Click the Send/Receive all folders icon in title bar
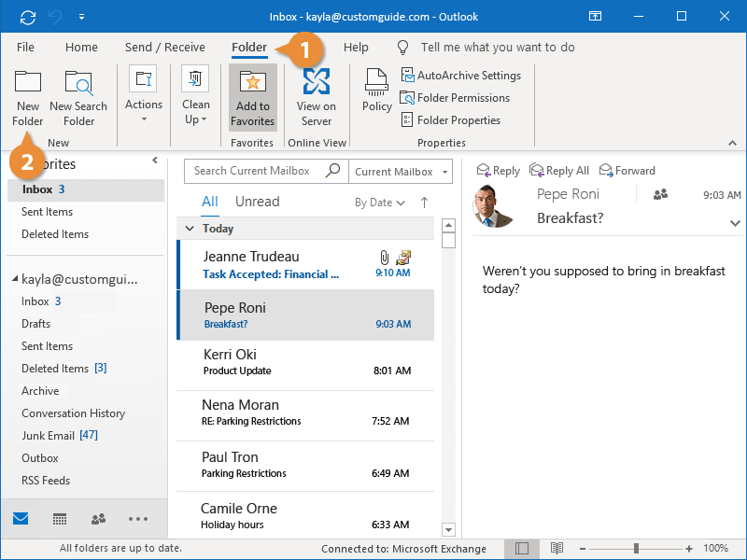The image size is (747, 560). (x=28, y=17)
